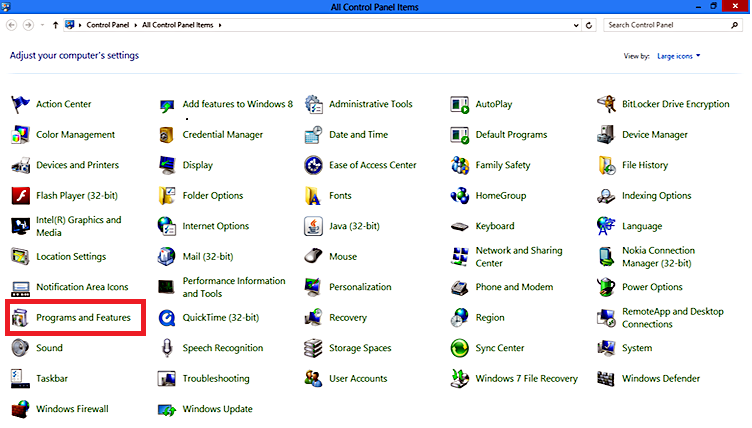Expand the chevron after Control Panel breadcrumb
The height and width of the screenshot is (428, 752).
pos(134,24)
